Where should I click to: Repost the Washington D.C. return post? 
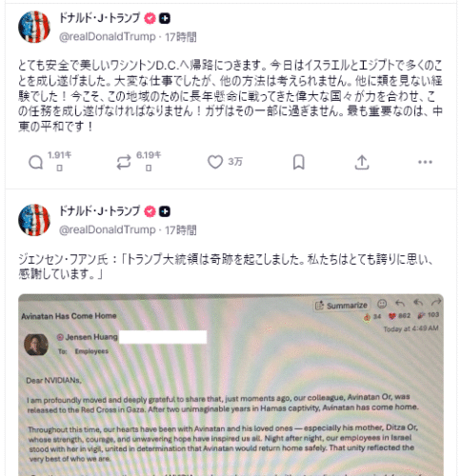(x=124, y=163)
